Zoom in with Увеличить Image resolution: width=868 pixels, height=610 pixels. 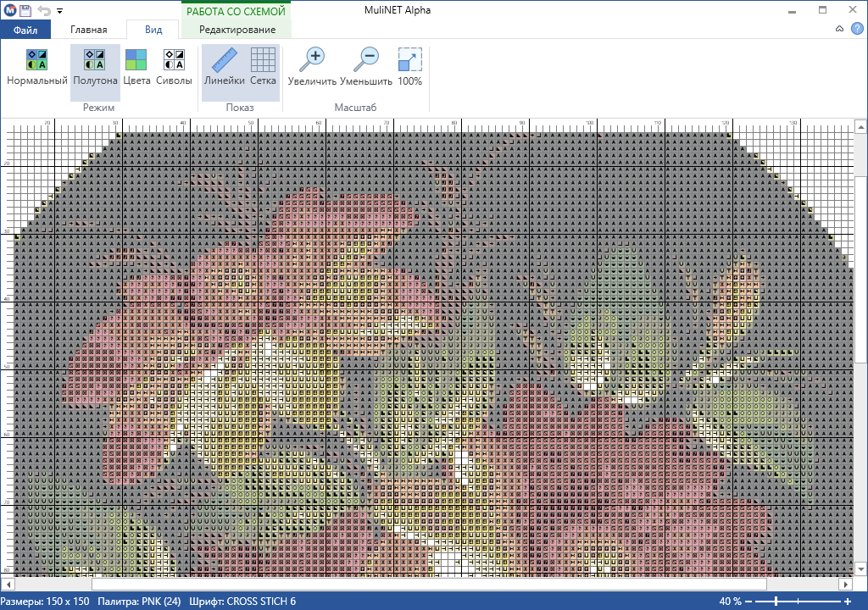(x=312, y=68)
